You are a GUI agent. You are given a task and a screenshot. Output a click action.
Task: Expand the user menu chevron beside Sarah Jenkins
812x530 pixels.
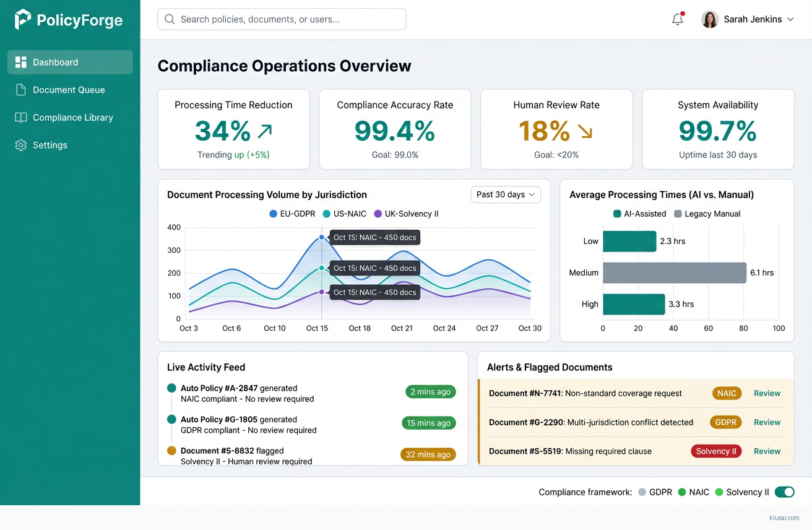click(x=790, y=20)
